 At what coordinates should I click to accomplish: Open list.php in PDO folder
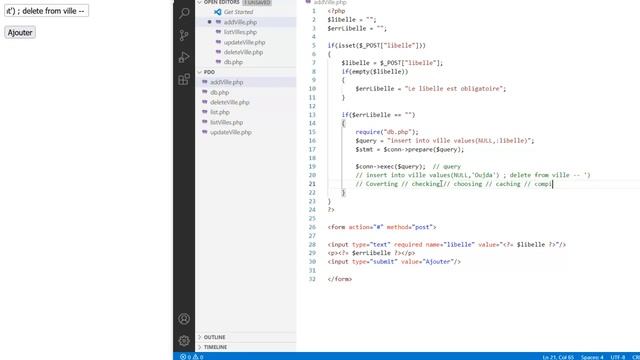pos(220,112)
